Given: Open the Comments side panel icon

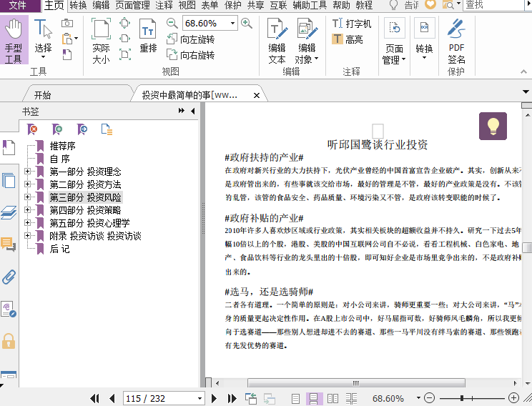Looking at the screenshot, I should 9,244.
